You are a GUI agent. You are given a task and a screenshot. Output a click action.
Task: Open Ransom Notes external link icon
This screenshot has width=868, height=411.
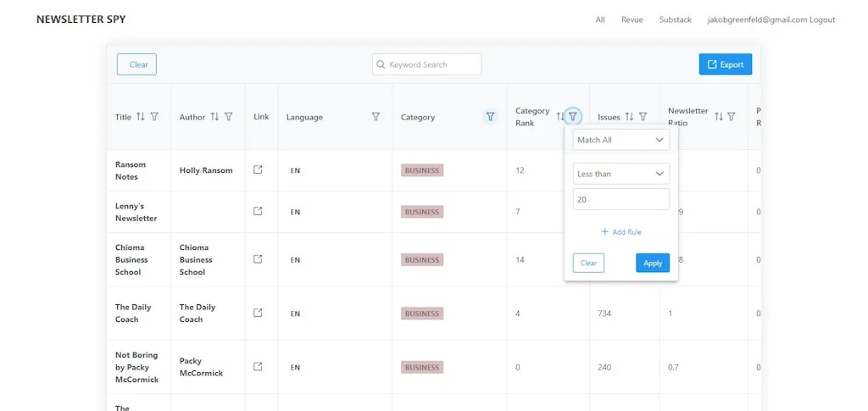pyautogui.click(x=259, y=169)
